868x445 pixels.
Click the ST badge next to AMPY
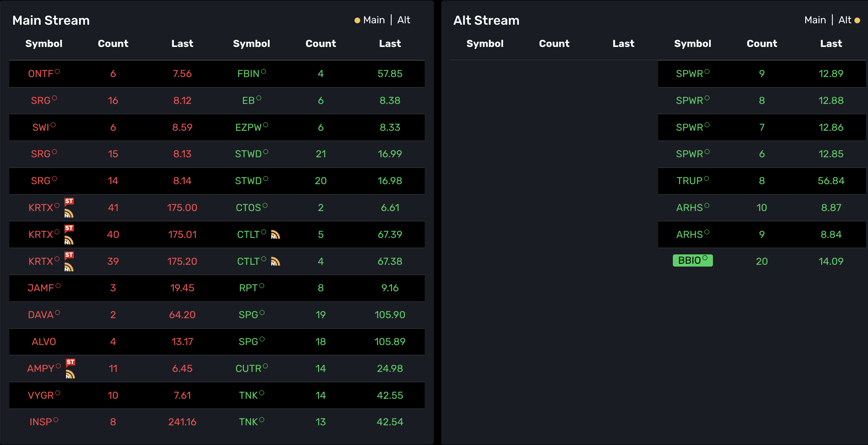(71, 362)
